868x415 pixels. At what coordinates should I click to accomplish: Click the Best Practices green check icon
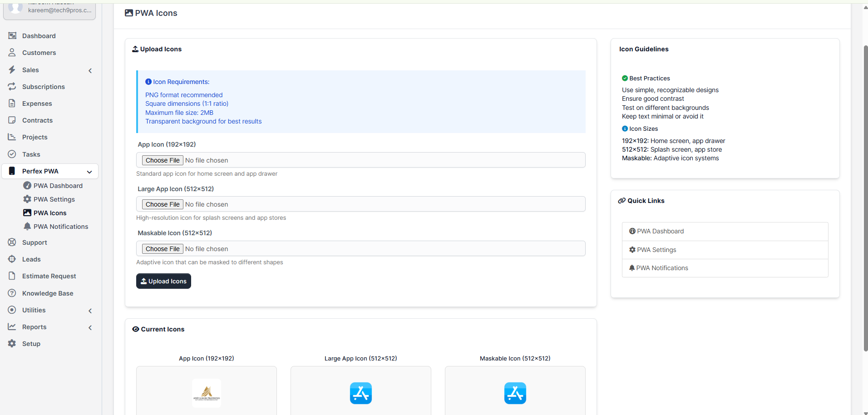pos(625,78)
